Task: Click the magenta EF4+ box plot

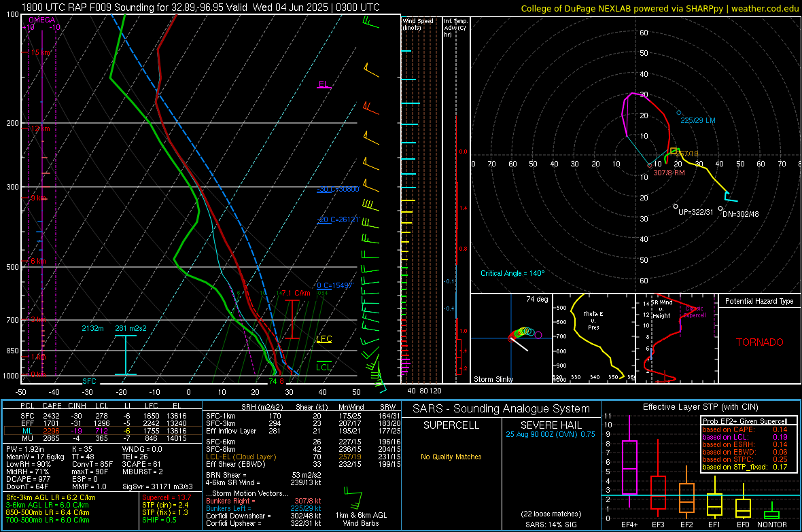Action: [629, 463]
